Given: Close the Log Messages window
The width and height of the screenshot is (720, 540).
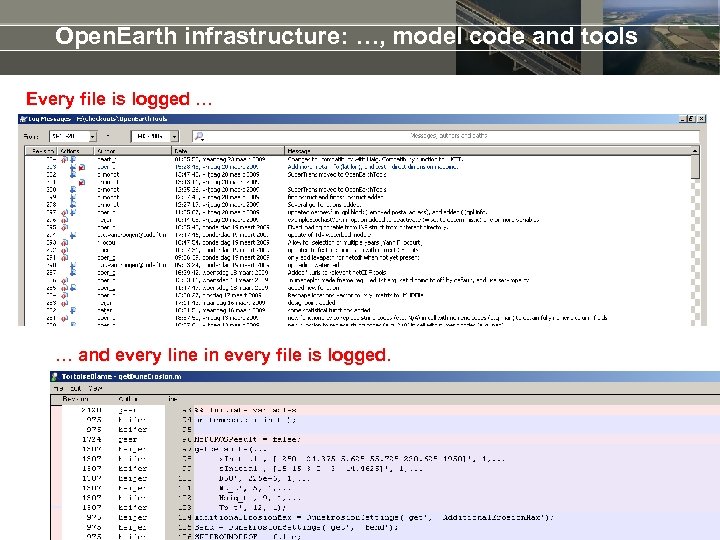Looking at the screenshot, I should [x=701, y=119].
